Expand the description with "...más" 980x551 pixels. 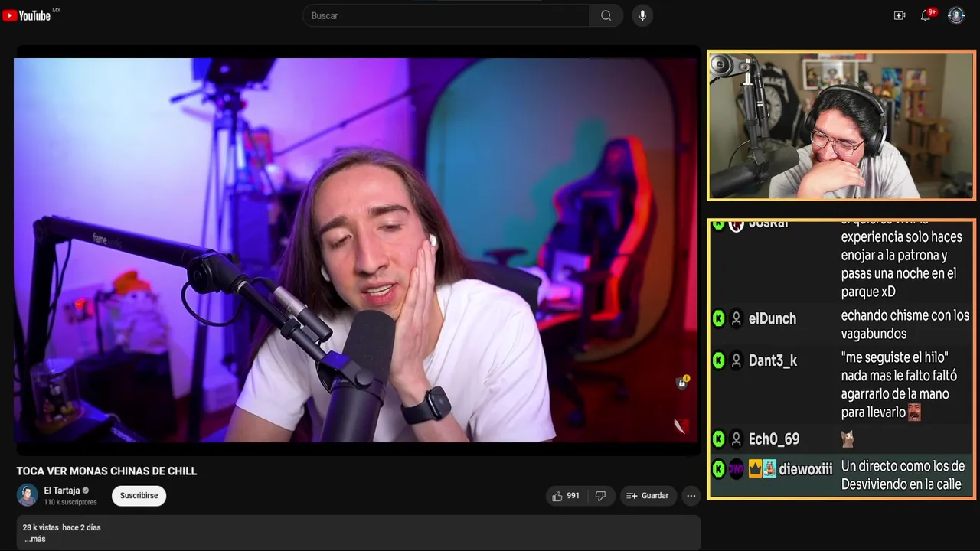34,539
